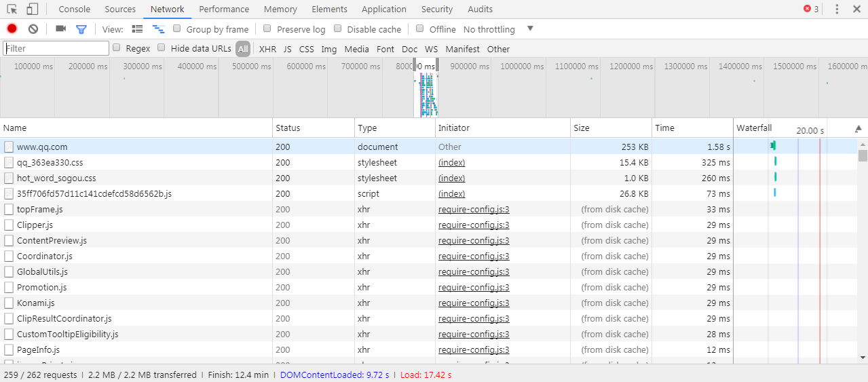Click file icon next to PageInfo.js
868x382 pixels.
(x=9, y=349)
